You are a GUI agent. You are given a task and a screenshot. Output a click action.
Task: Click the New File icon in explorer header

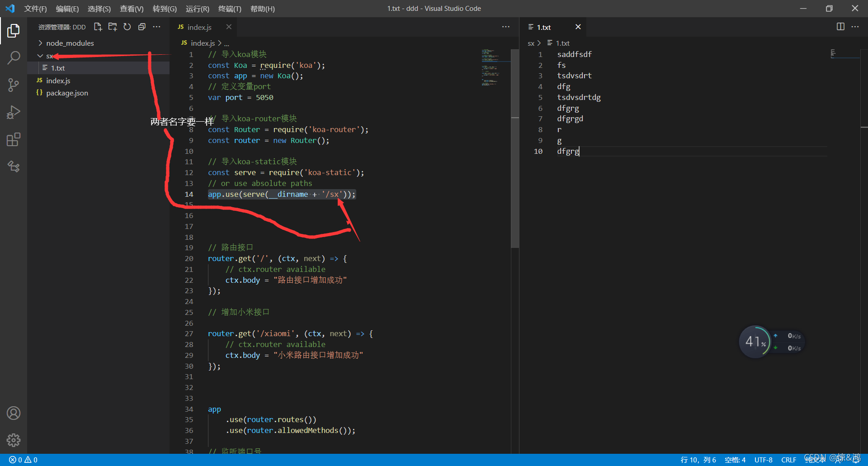click(98, 27)
